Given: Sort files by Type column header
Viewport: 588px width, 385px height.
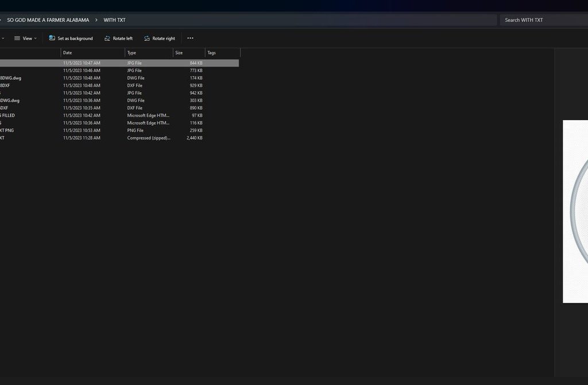Looking at the screenshot, I should (x=148, y=53).
